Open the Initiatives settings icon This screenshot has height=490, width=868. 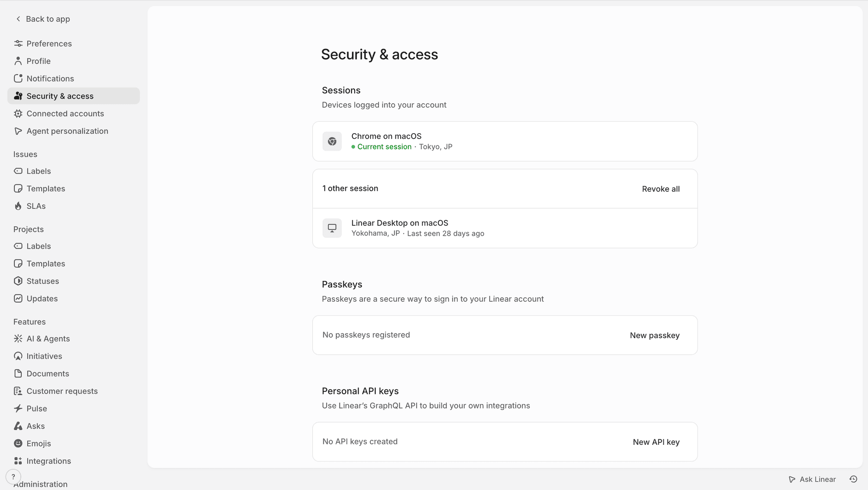click(18, 356)
